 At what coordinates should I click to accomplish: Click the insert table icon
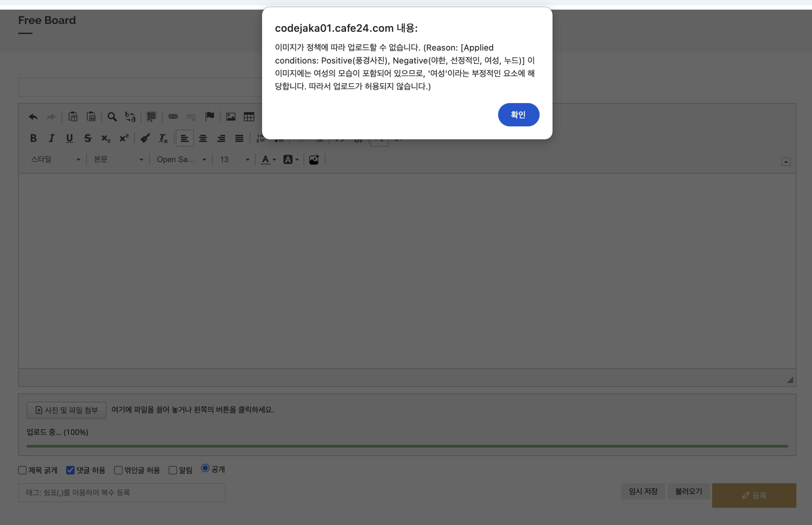pyautogui.click(x=249, y=117)
